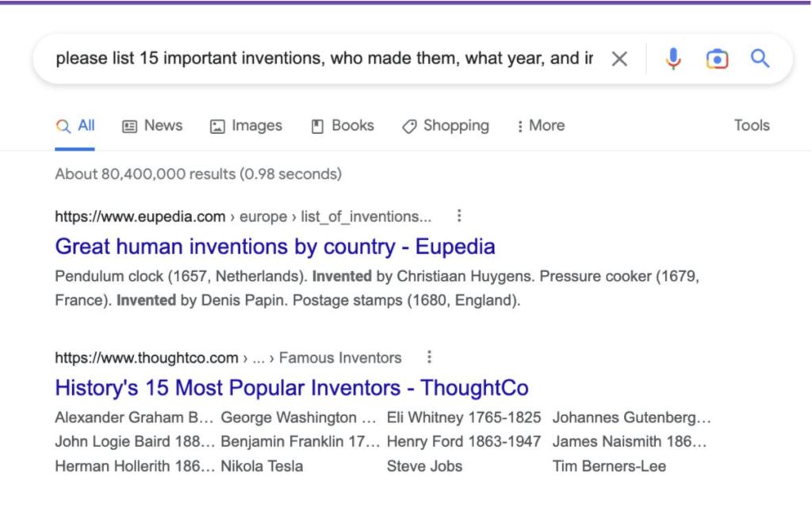Screen dimensions: 812x508
Task: Open the Books search tab
Action: point(342,125)
